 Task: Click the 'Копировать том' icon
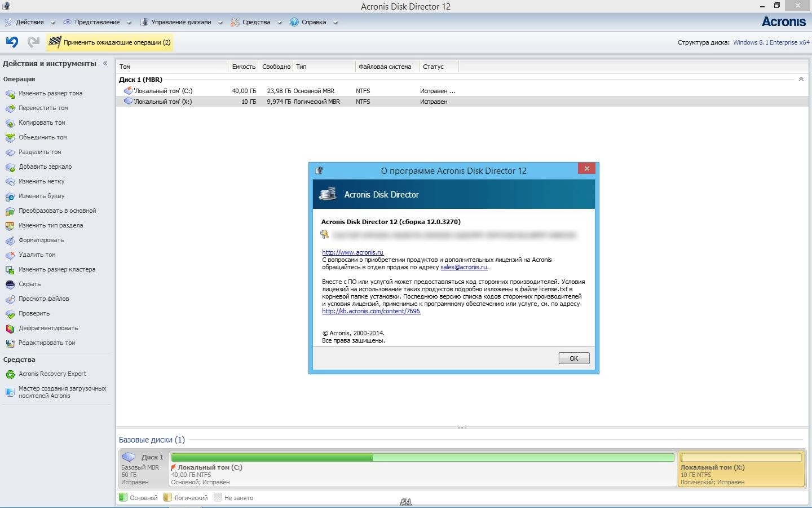10,123
